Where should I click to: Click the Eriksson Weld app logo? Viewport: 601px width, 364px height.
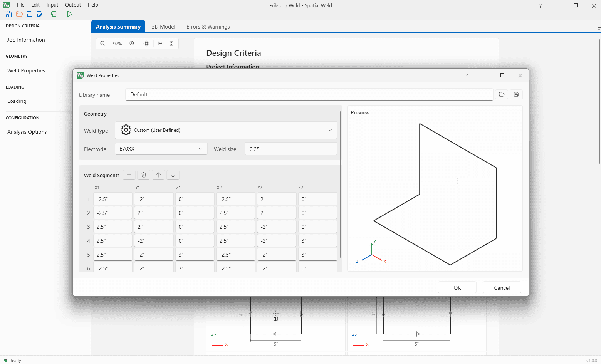tap(6, 5)
